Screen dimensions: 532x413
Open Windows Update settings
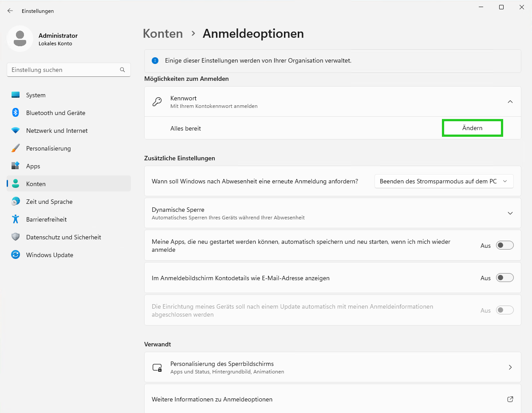(50, 254)
